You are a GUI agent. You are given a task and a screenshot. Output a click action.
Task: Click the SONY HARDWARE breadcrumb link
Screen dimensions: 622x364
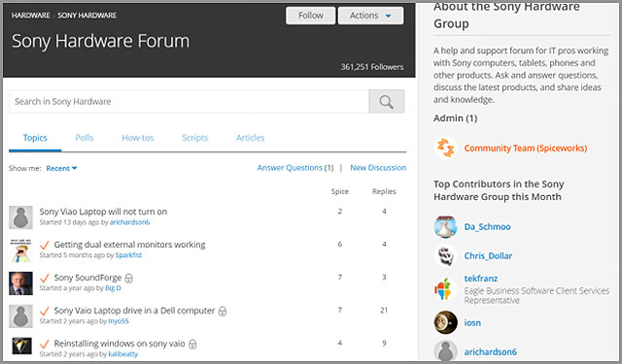pos(86,16)
